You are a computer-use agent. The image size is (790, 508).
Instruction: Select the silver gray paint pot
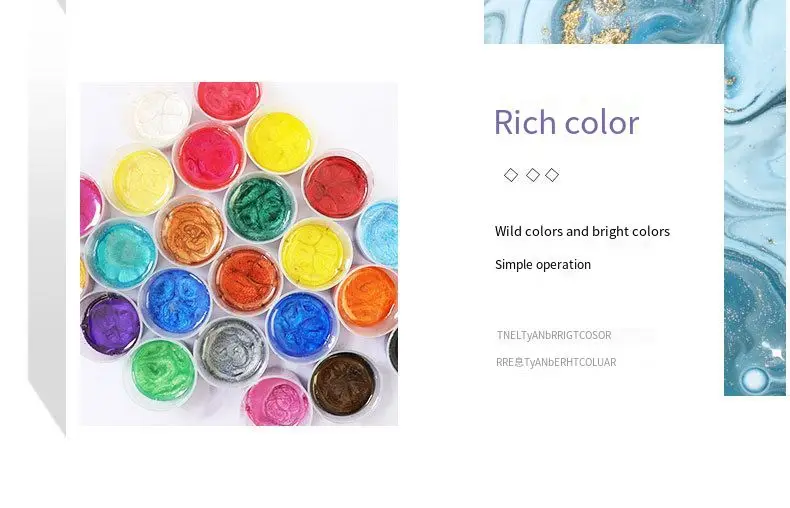click(x=231, y=350)
